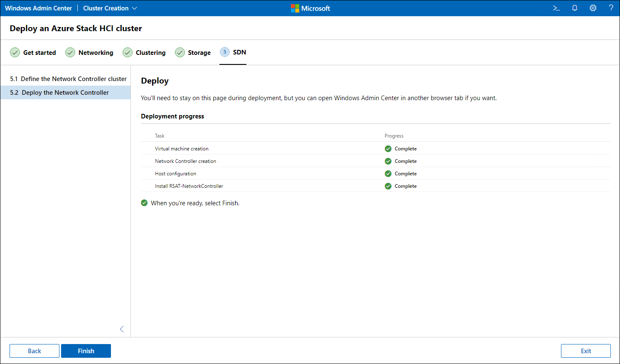The height and width of the screenshot is (364, 620).
Task: Click Complete status for Virtual machine creation
Action: click(x=406, y=149)
